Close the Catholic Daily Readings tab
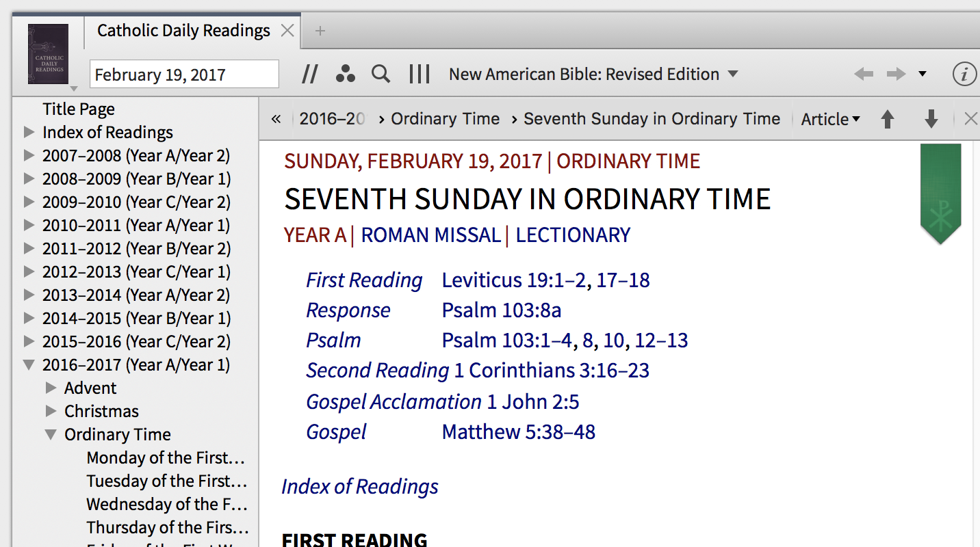 (287, 31)
